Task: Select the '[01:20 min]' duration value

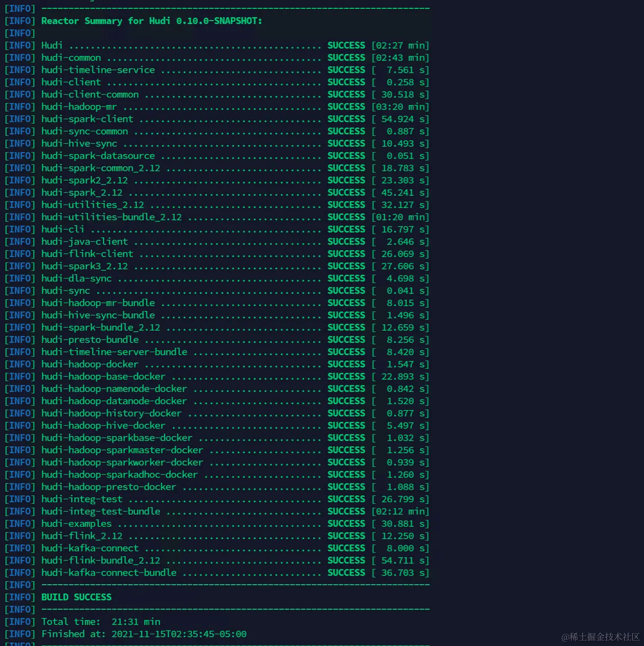Action: point(401,217)
